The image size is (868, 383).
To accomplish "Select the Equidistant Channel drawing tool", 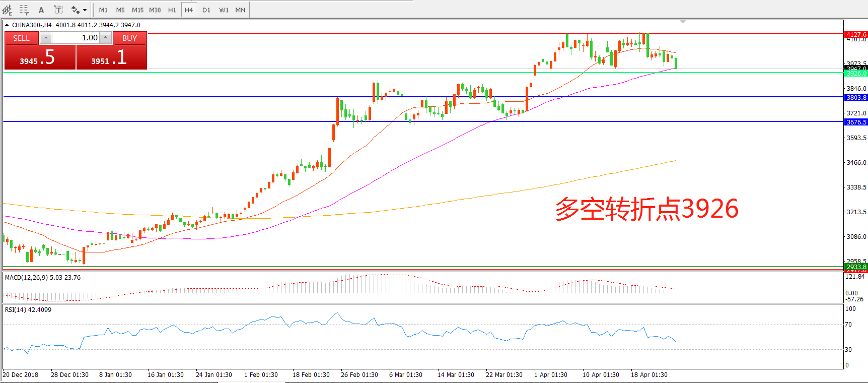I will tap(7, 10).
